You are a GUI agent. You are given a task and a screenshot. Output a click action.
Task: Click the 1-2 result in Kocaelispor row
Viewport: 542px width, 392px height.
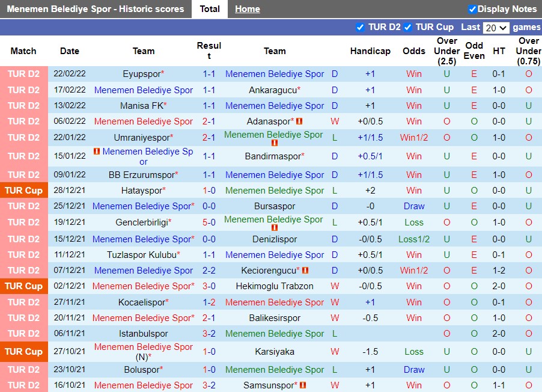pyautogui.click(x=209, y=302)
